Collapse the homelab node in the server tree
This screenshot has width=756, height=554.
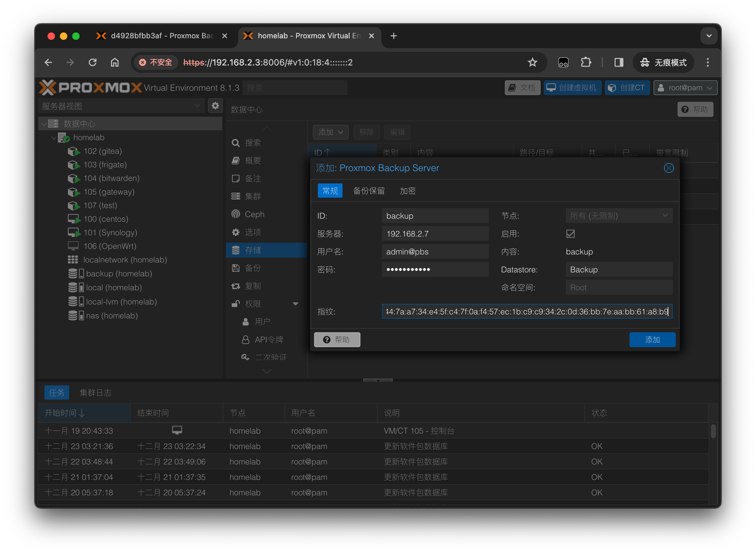[x=54, y=137]
